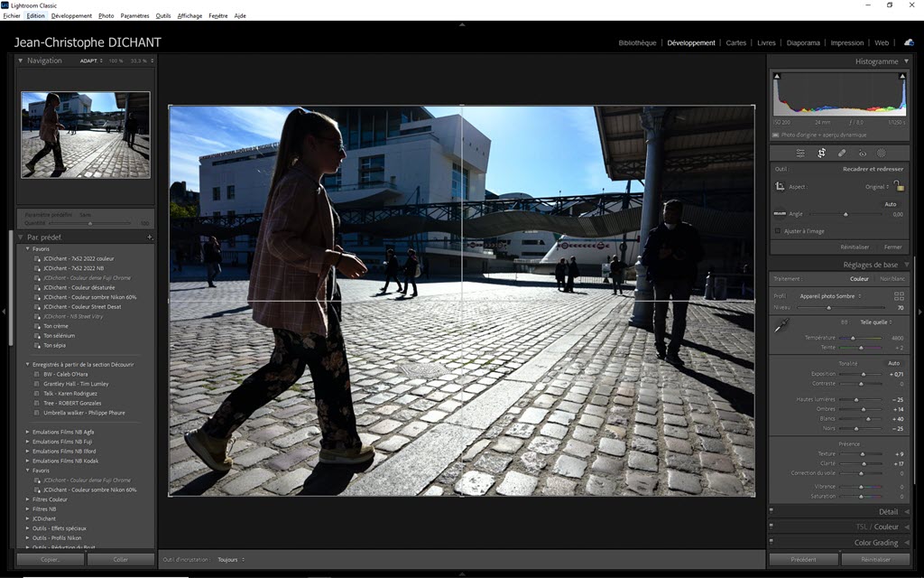Screen dimensions: 924x578
Task: Expand the Emulations Films NB Agfa group
Action: click(x=28, y=432)
